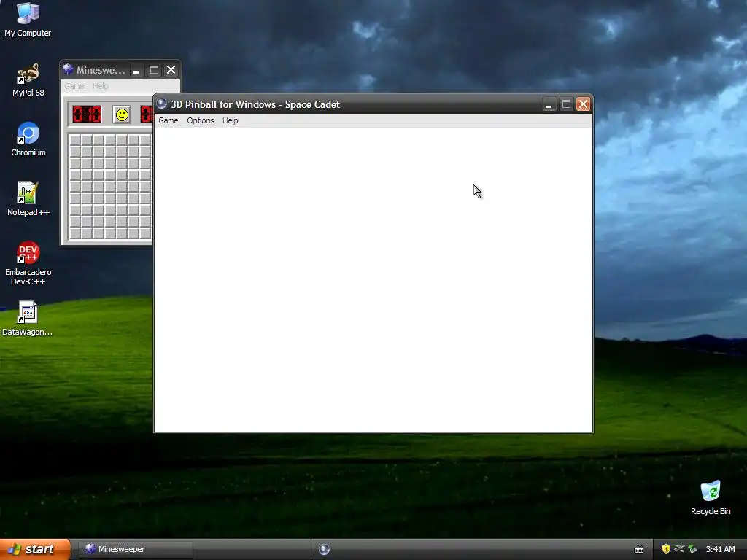This screenshot has height=560, width=747.
Task: Close the 3D Pinball window
Action: (x=583, y=104)
